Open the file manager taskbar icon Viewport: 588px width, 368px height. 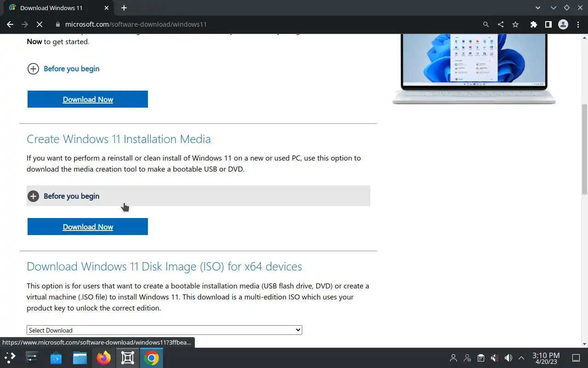pos(80,358)
